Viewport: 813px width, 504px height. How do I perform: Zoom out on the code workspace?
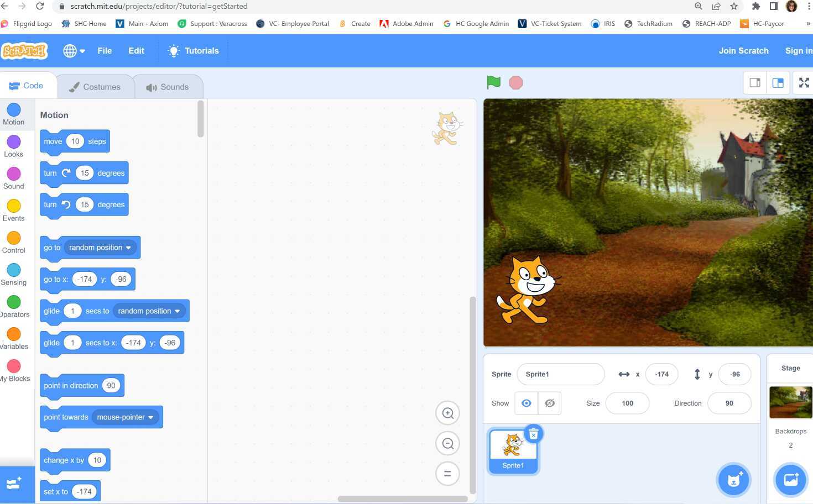coord(448,443)
